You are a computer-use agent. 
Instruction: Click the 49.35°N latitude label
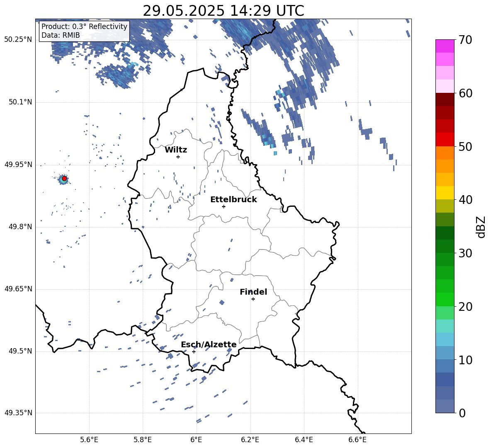[x=18, y=413]
